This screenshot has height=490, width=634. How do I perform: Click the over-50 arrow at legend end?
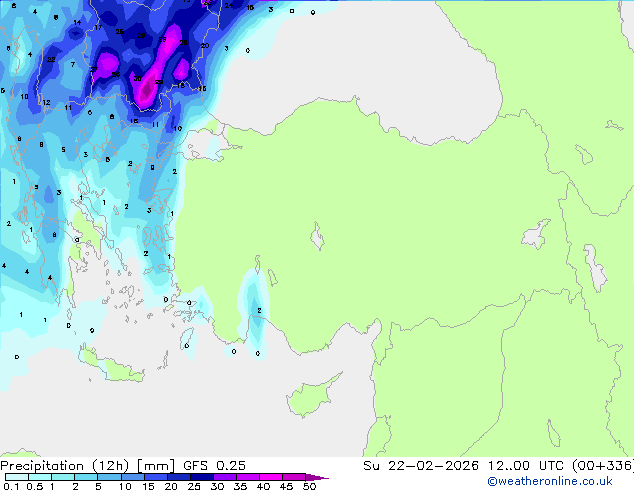317,477
